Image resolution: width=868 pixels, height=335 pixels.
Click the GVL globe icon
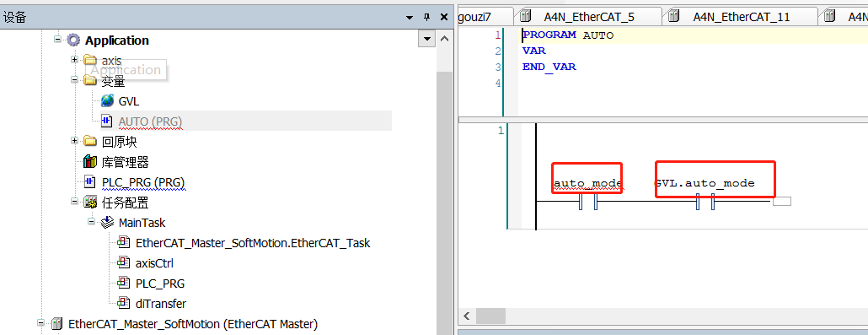tap(107, 101)
